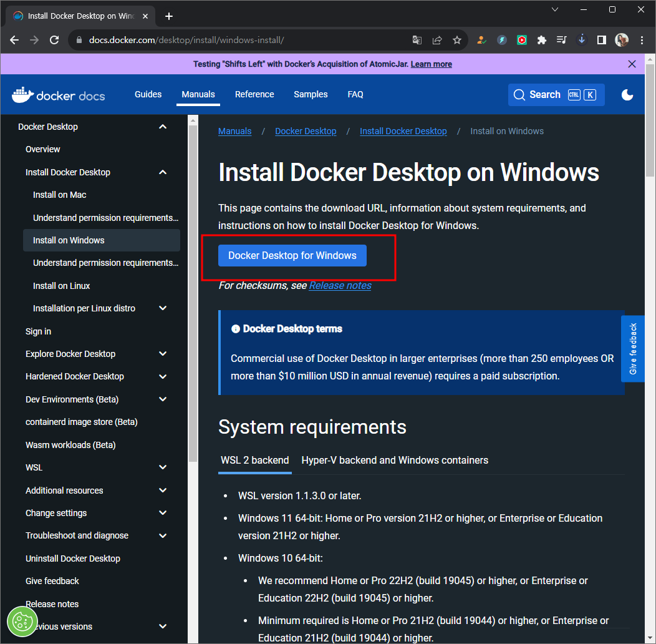This screenshot has height=644, width=656.
Task: Open the Samples menu
Action: pos(311,95)
